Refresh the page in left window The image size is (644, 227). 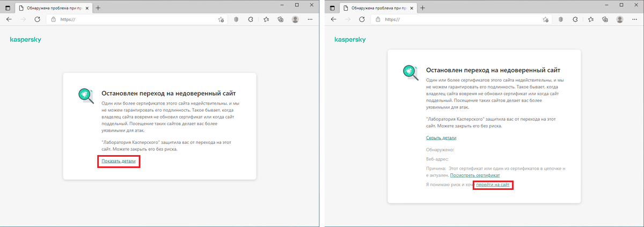[x=37, y=19]
